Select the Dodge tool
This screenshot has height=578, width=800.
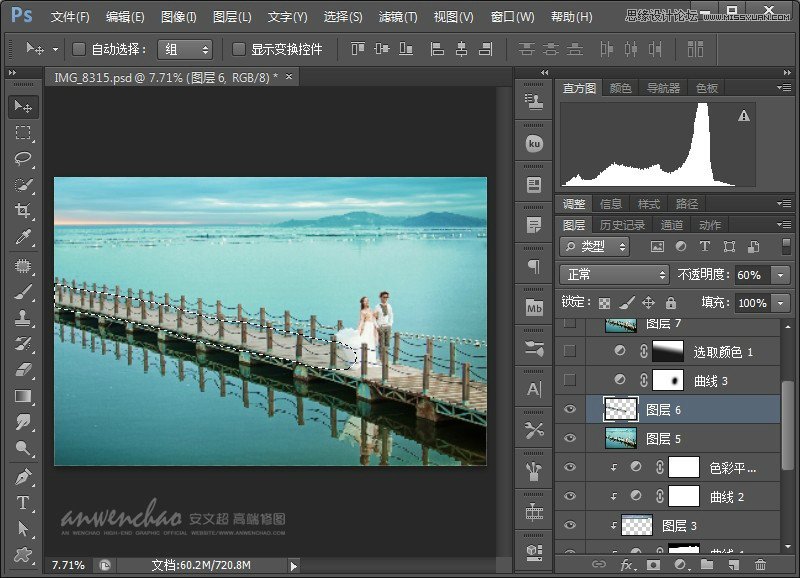click(23, 448)
